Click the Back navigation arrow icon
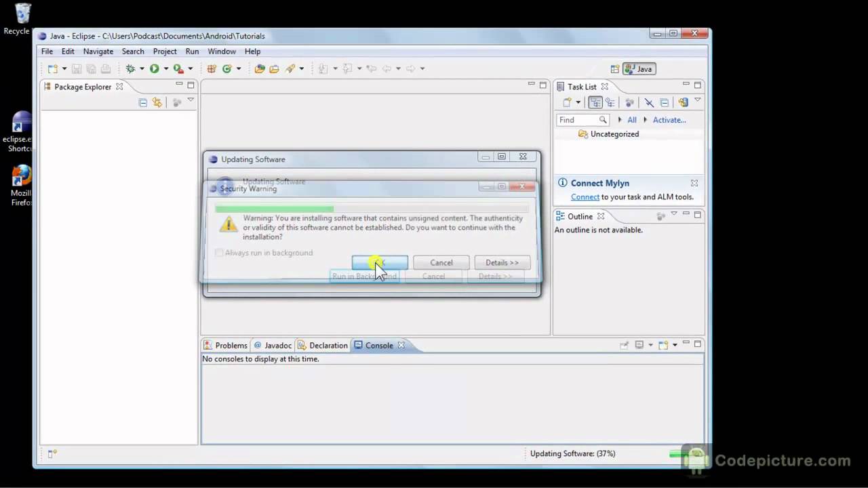The image size is (868, 488). pos(387,68)
